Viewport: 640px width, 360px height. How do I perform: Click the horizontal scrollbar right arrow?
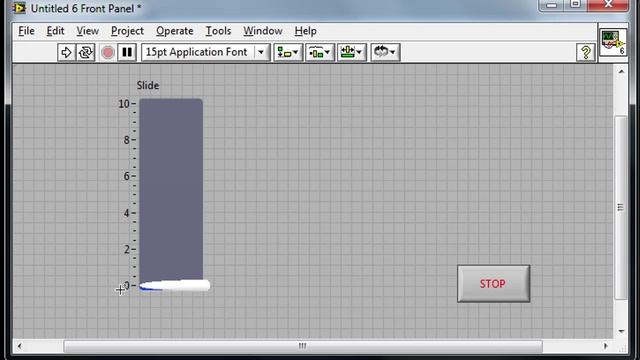(x=605, y=346)
